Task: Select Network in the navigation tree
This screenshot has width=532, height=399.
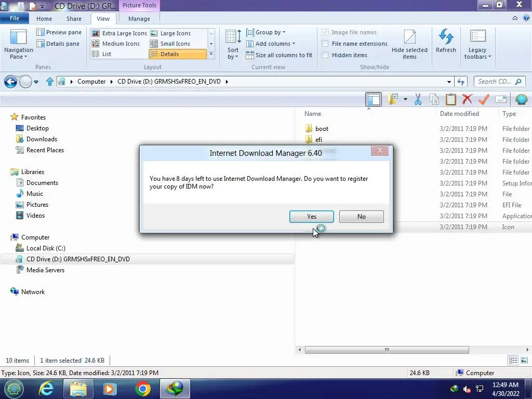Action: coord(33,292)
